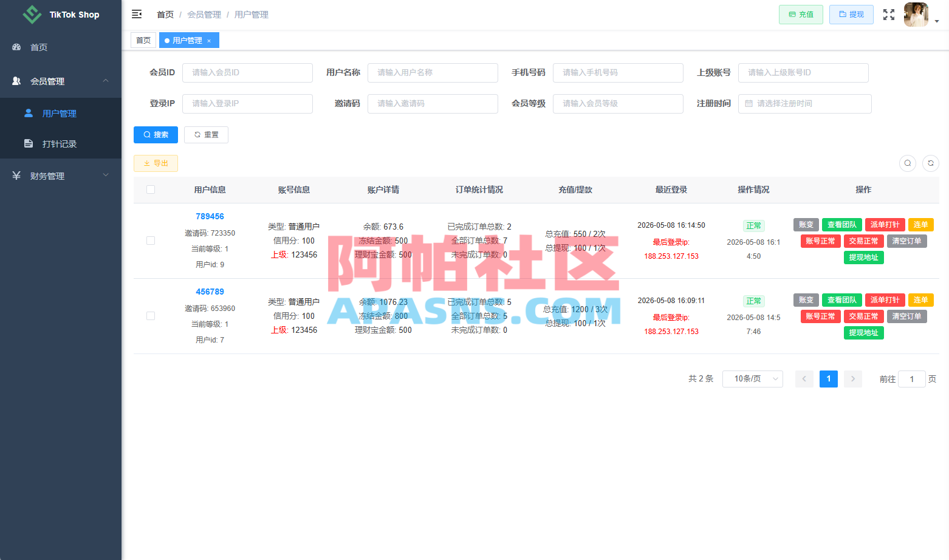Enter fullscreen with the expand icon
This screenshot has width=949, height=560.
point(889,15)
